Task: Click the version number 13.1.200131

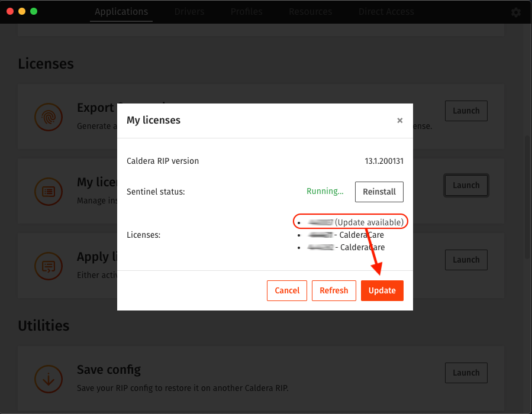Action: click(384, 161)
